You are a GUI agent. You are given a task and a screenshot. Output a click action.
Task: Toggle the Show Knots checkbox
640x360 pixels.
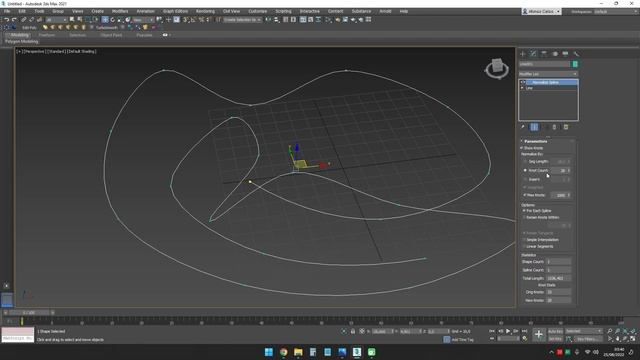pyautogui.click(x=522, y=148)
